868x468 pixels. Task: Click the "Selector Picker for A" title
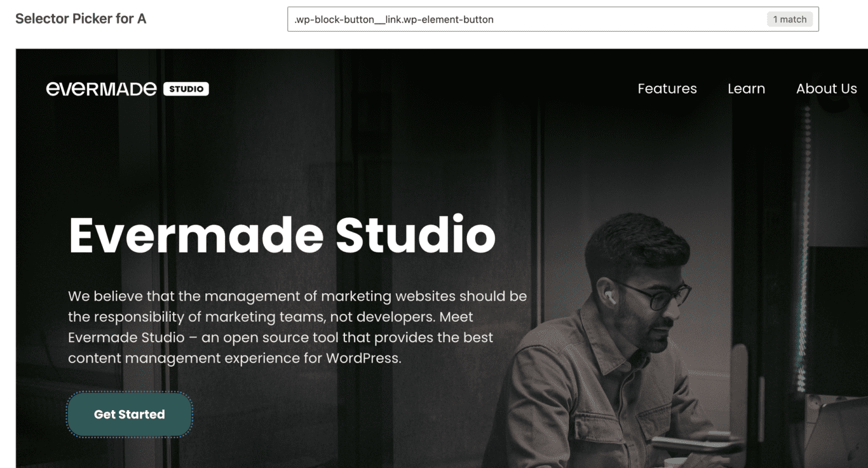pos(81,18)
